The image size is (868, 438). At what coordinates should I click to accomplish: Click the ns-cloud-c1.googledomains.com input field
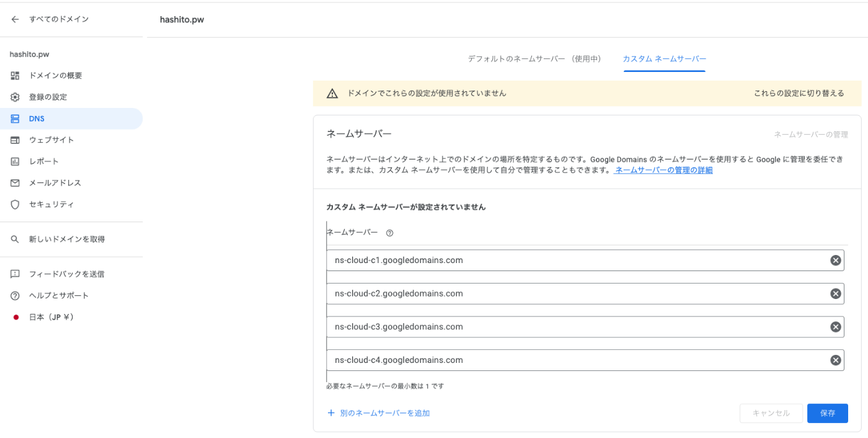(585, 261)
